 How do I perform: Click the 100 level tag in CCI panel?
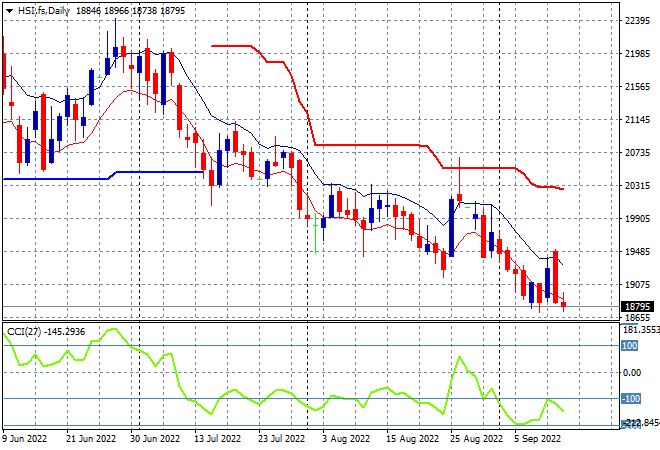tap(630, 346)
